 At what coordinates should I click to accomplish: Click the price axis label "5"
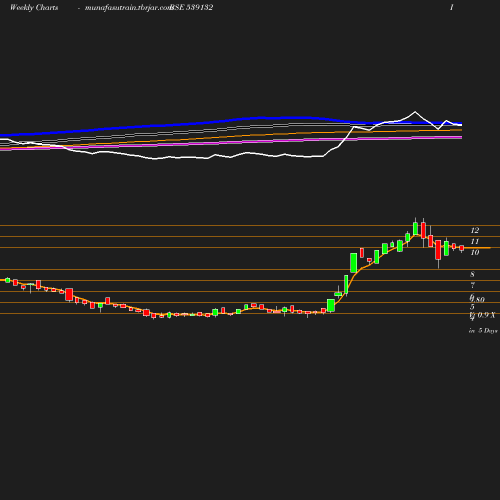pyautogui.click(x=472, y=307)
